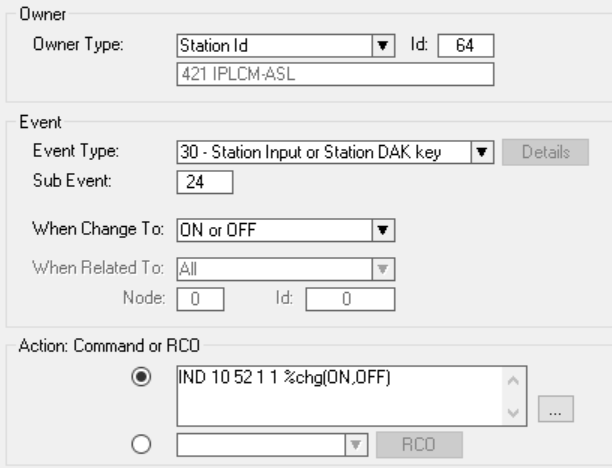Click the When Related To dropdown arrow
This screenshot has width=612, height=468.
pyautogui.click(x=379, y=268)
